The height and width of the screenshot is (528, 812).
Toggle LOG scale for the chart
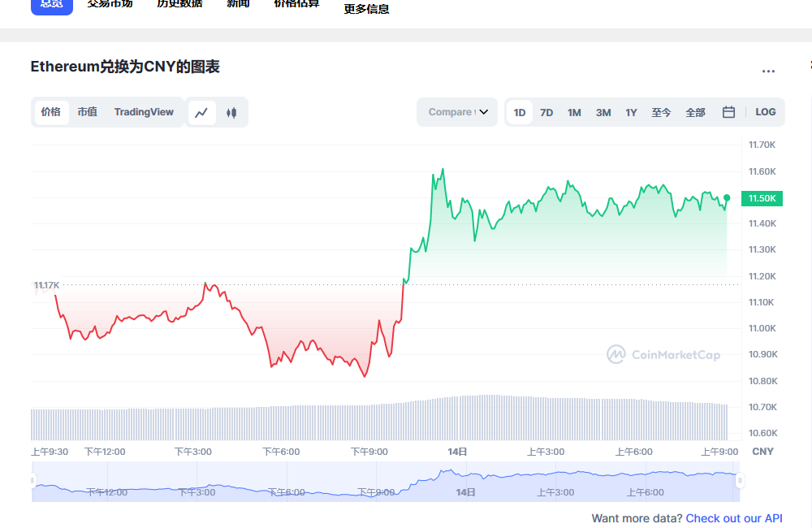tap(765, 112)
